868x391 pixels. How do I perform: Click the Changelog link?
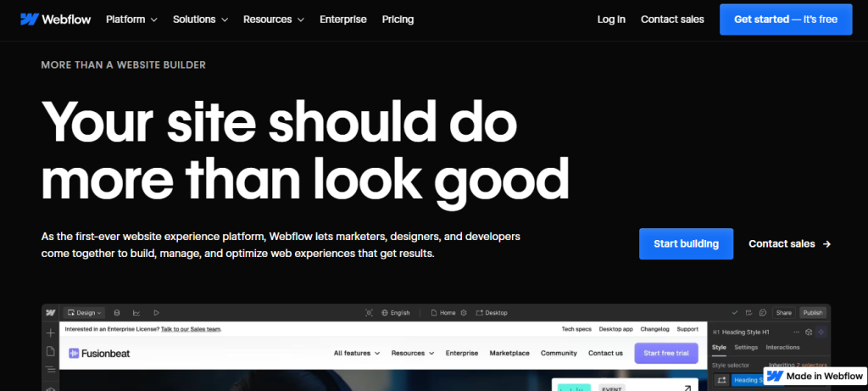[x=655, y=329]
